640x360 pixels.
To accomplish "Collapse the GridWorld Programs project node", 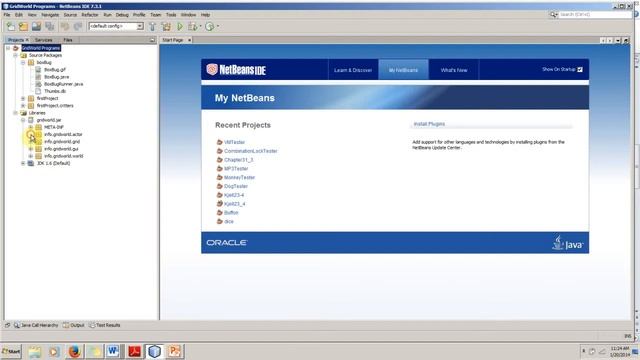I will coord(8,48).
